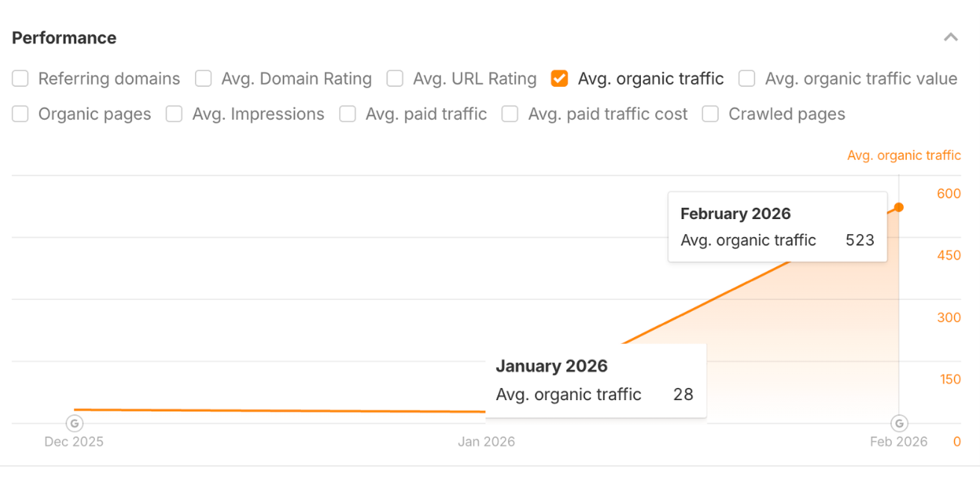
Task: Click the Jan 2026 label on the x-axis
Action: 486,441
